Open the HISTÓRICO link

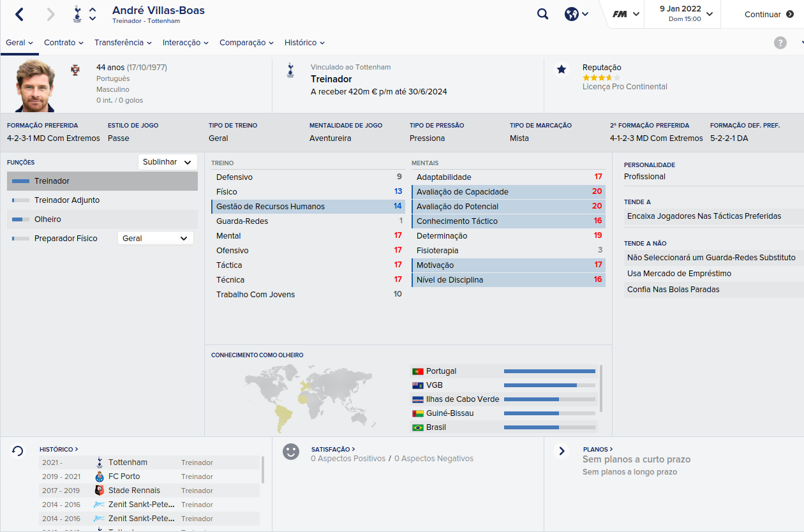pos(59,449)
